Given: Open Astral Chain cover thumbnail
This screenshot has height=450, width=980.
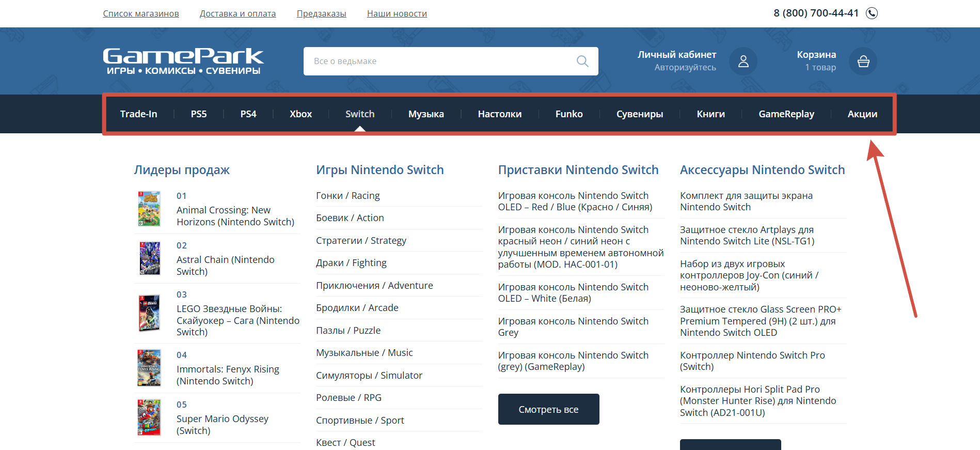Looking at the screenshot, I should [150, 258].
